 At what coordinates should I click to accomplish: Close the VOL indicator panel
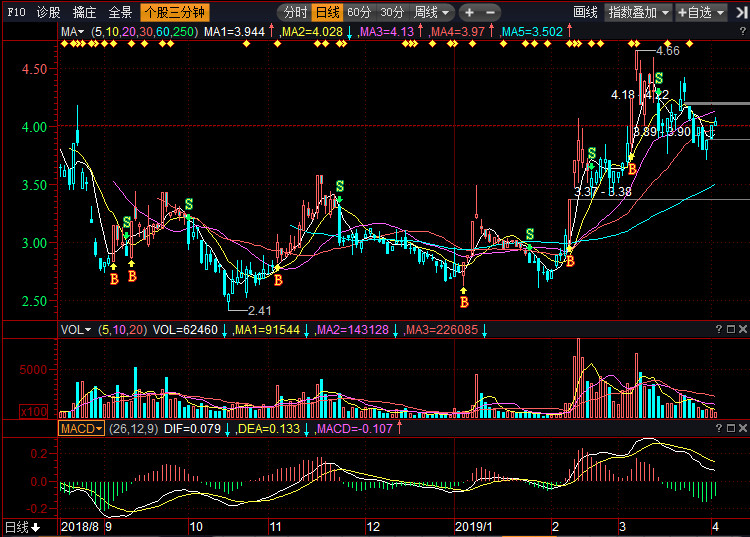click(x=743, y=329)
